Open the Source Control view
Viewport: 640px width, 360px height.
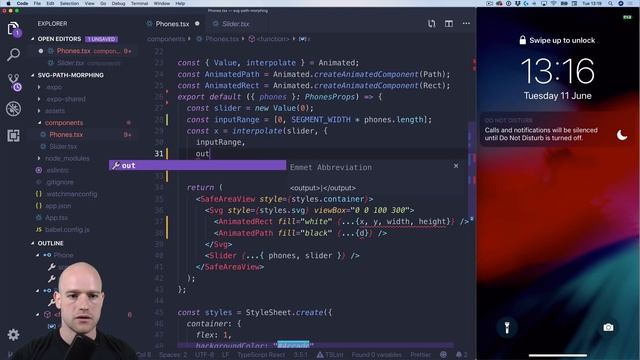pyautogui.click(x=14, y=82)
